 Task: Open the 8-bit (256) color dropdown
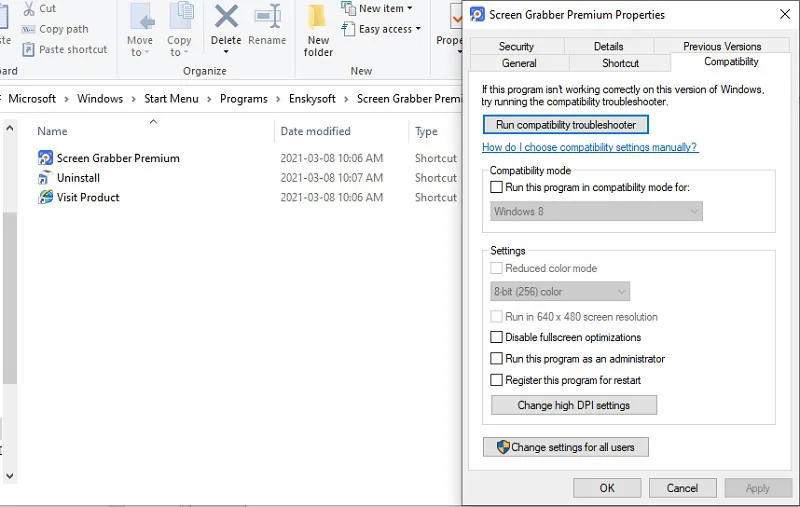[560, 292]
